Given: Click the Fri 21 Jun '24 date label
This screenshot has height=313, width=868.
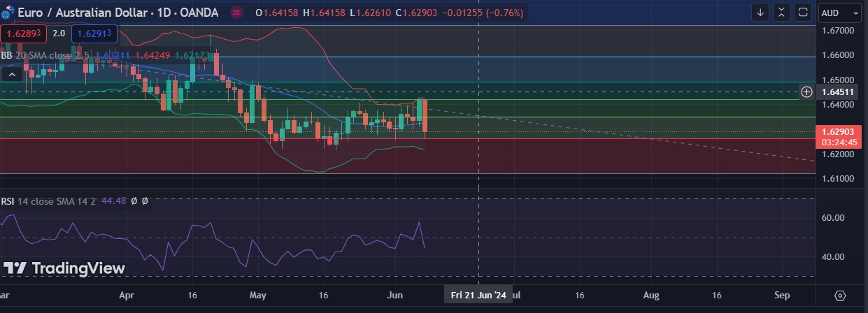Looking at the screenshot, I should click(x=478, y=296).
